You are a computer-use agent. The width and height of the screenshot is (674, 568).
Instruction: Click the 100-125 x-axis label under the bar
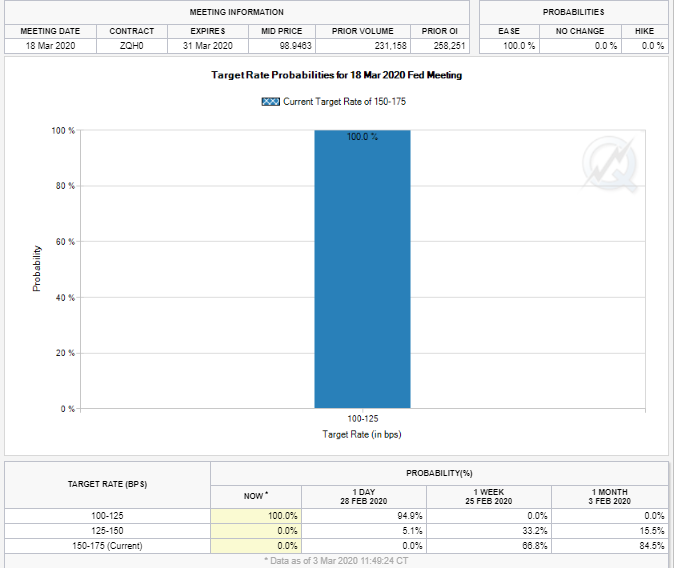click(362, 420)
